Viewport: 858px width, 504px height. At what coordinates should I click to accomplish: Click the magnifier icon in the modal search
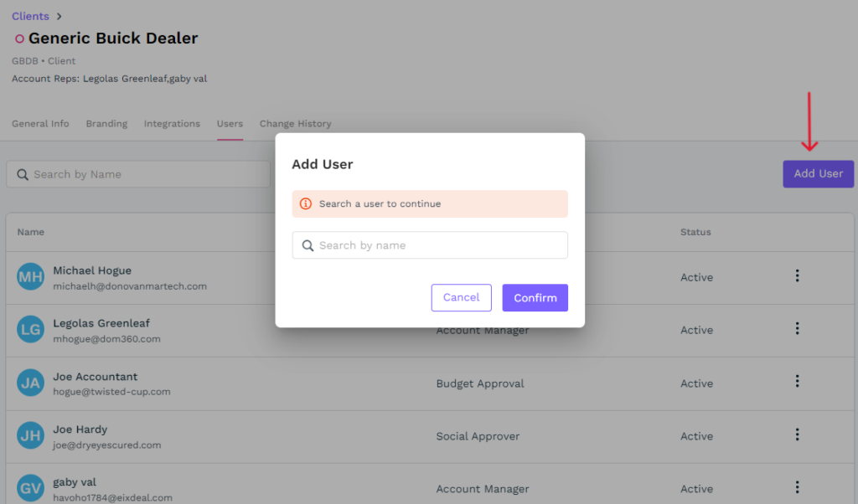point(308,245)
